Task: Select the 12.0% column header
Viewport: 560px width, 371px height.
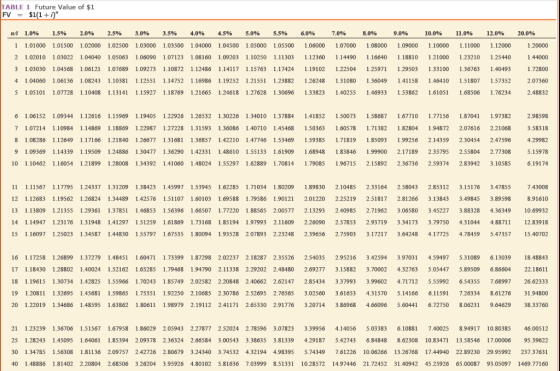Action: click(495, 34)
